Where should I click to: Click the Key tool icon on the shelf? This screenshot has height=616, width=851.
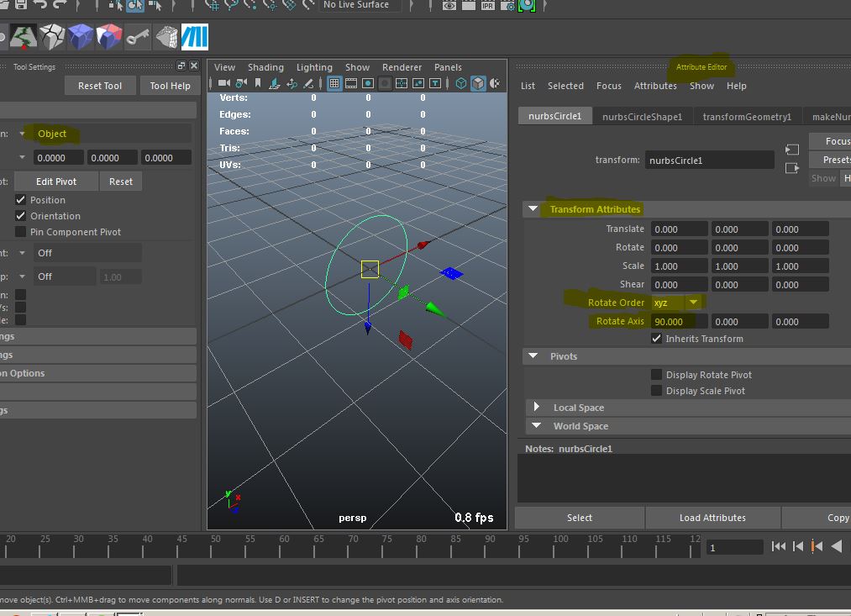136,35
